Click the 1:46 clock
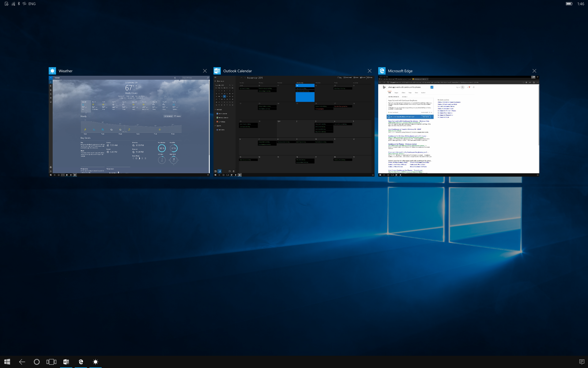Viewport: 588px width, 368px height. click(x=581, y=4)
